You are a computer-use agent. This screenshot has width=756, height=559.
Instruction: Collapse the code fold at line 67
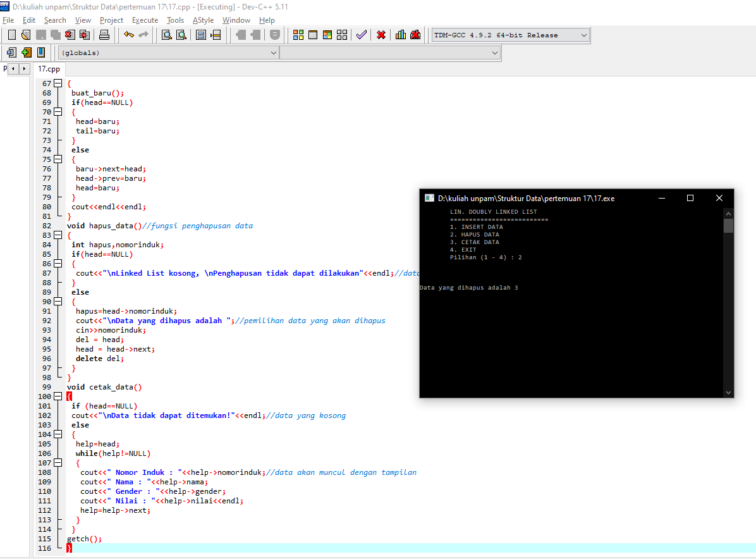tap(58, 83)
